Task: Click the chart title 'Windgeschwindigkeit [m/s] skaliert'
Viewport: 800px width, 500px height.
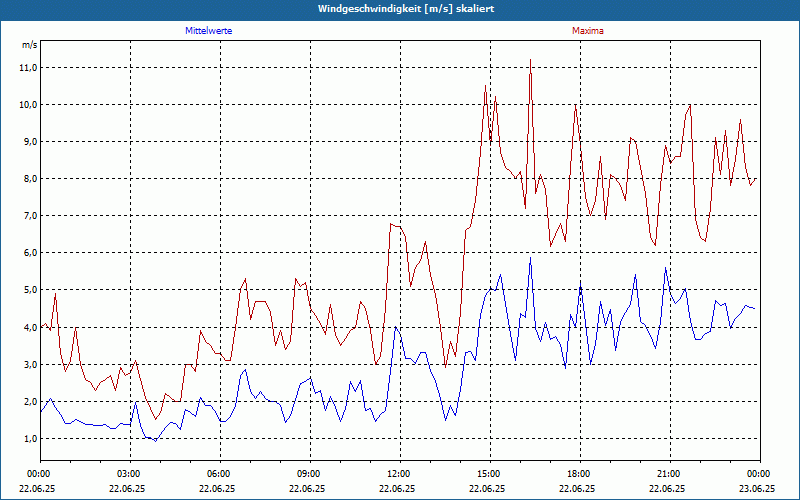Action: pyautogui.click(x=406, y=9)
